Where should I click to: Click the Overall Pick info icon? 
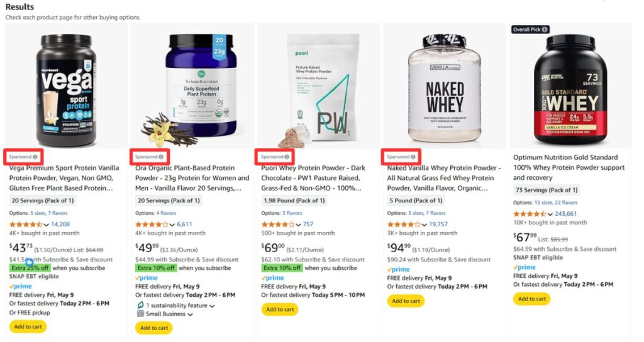(545, 30)
